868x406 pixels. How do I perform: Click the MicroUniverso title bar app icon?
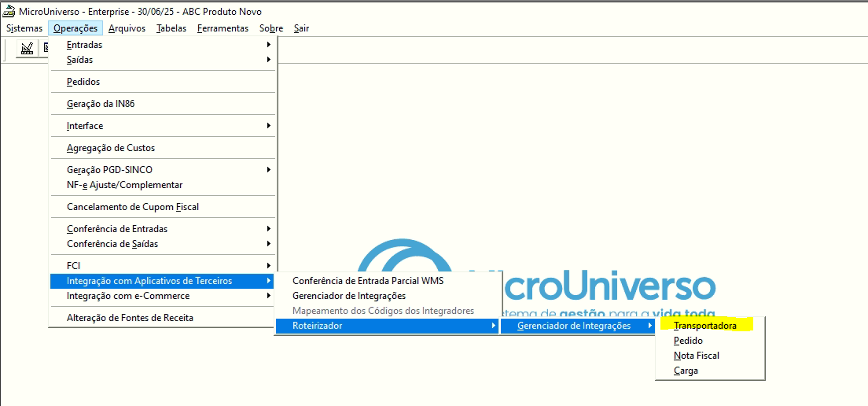pyautogui.click(x=9, y=12)
